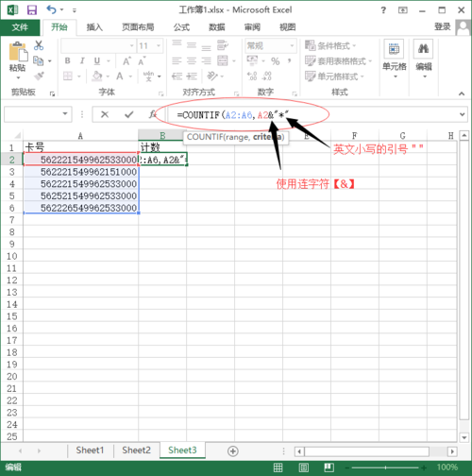
Task: Open the 文件 file menu button
Action: pyautogui.click(x=20, y=27)
